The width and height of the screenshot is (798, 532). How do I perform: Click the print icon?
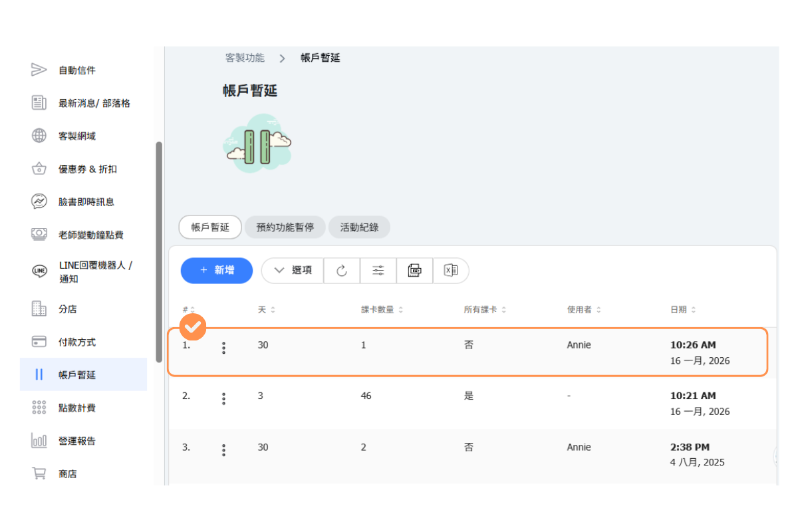click(415, 271)
